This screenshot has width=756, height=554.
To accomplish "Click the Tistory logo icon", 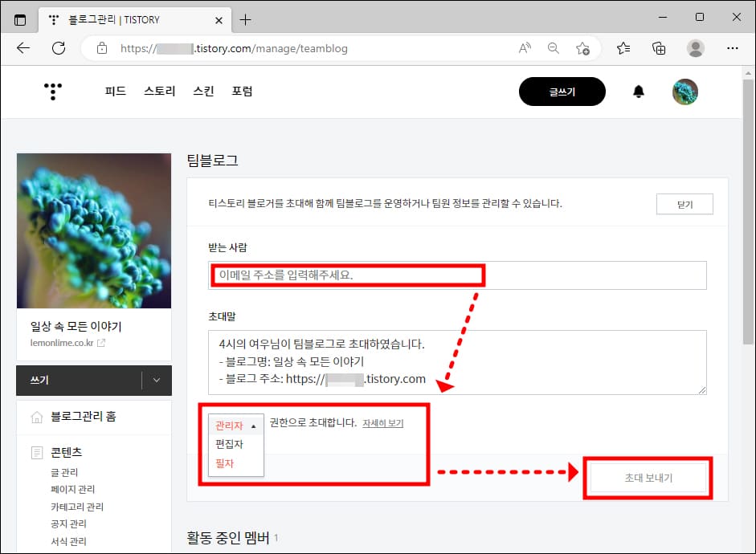I will tap(52, 91).
